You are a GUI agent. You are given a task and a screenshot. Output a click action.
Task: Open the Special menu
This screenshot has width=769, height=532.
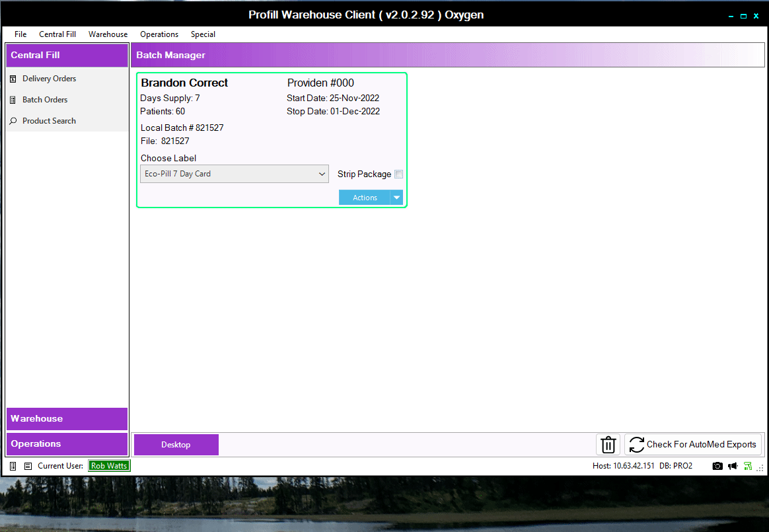pos(203,34)
